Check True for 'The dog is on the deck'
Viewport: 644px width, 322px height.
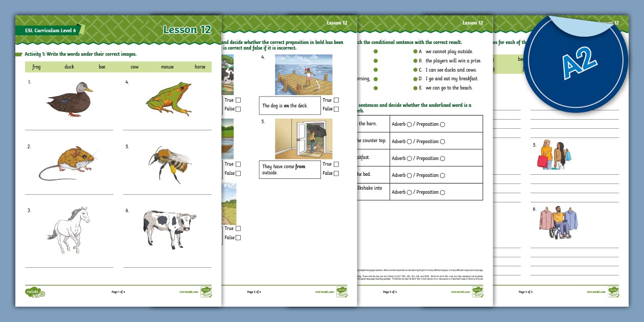(x=336, y=100)
